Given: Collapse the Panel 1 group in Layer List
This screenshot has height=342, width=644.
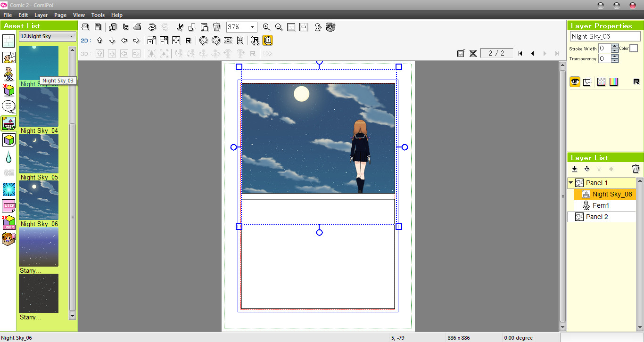Looking at the screenshot, I should [570, 183].
